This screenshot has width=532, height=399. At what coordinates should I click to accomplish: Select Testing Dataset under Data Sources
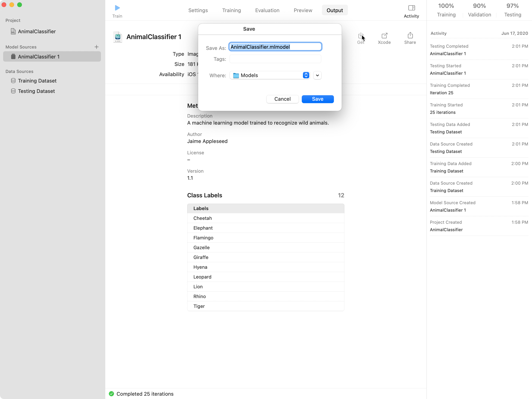[x=37, y=91]
